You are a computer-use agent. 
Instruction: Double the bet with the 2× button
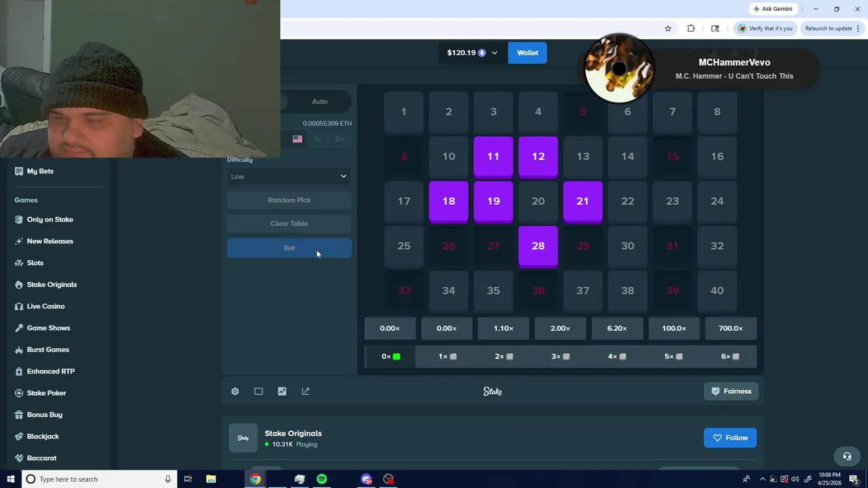click(x=340, y=139)
